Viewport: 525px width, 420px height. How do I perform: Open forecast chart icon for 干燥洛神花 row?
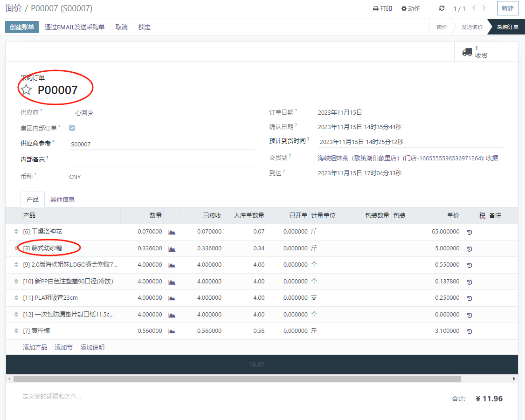click(172, 232)
